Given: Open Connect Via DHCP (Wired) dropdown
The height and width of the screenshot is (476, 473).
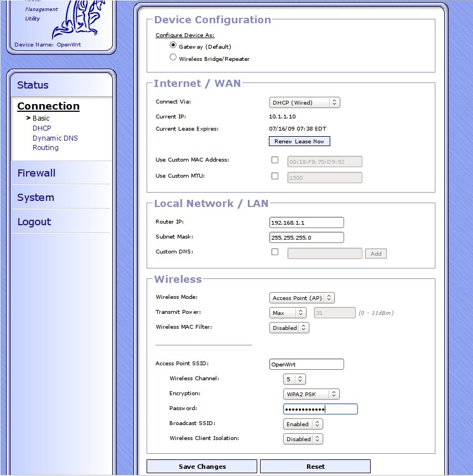Looking at the screenshot, I should click(x=305, y=102).
